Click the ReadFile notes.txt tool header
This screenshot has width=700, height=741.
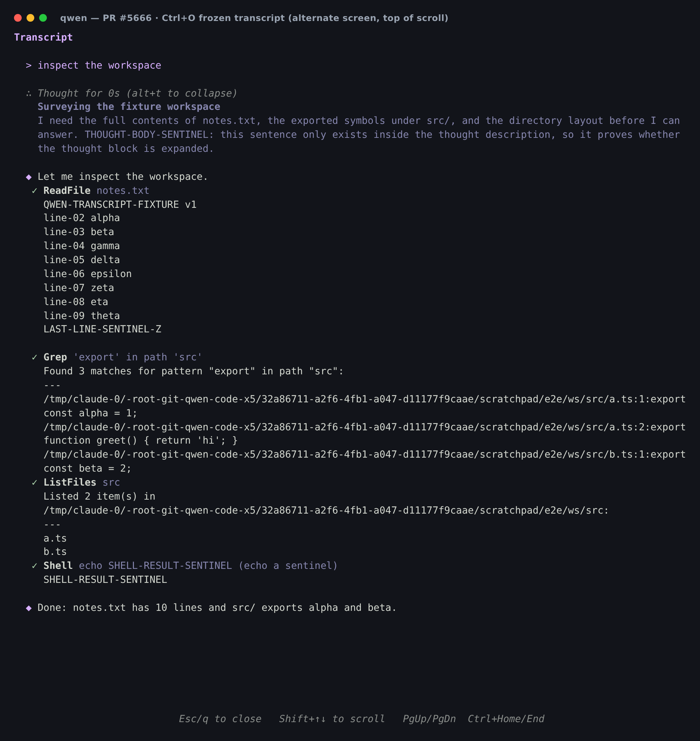(96, 191)
